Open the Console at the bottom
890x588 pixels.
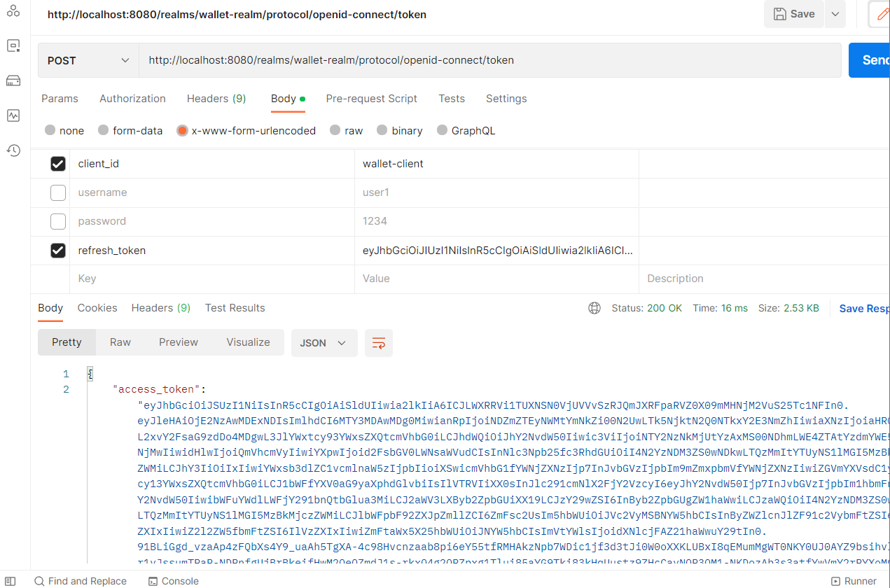[x=173, y=581]
